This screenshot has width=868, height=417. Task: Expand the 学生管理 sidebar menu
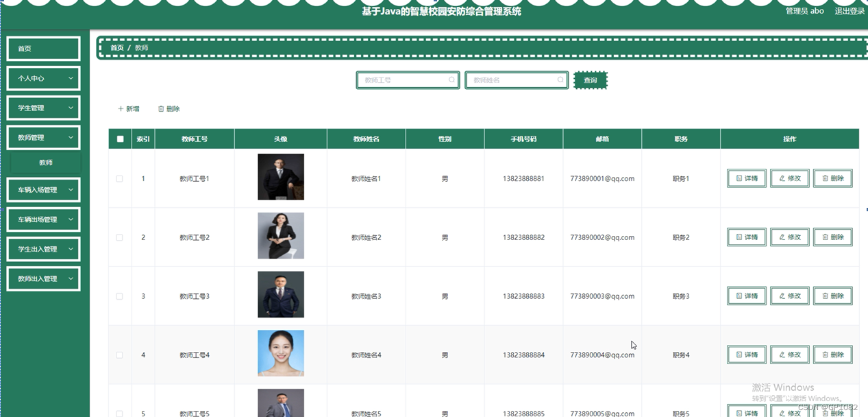43,108
